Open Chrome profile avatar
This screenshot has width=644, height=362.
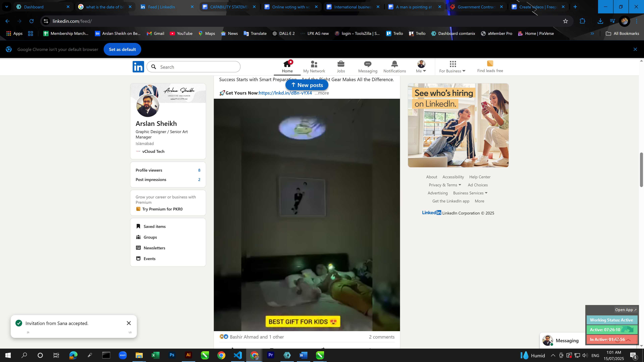click(625, 21)
